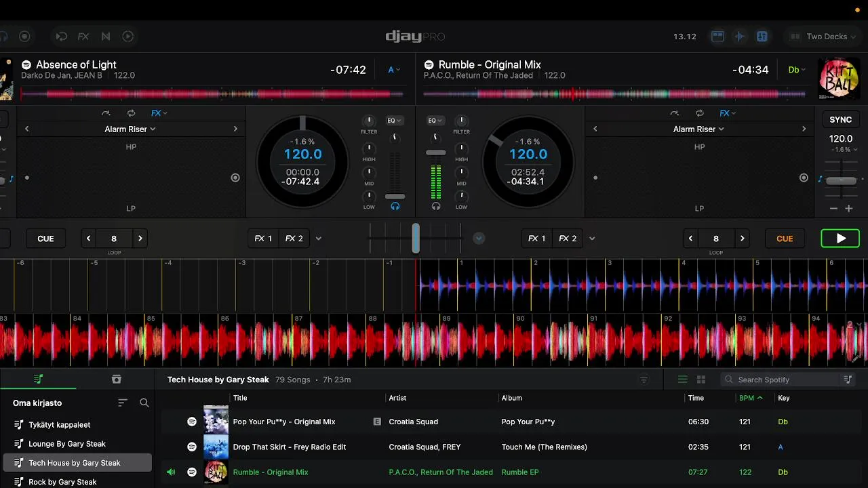Go to next effect on deck 1
The image size is (868, 488).
[x=235, y=129]
